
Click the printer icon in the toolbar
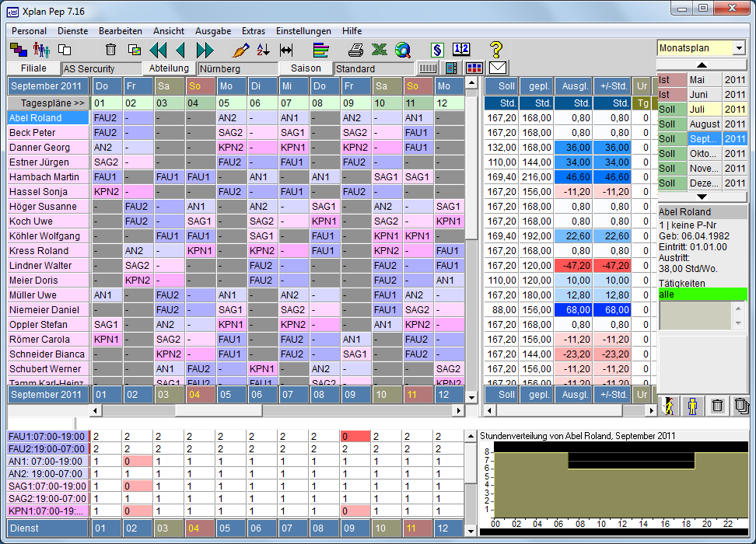click(x=355, y=51)
